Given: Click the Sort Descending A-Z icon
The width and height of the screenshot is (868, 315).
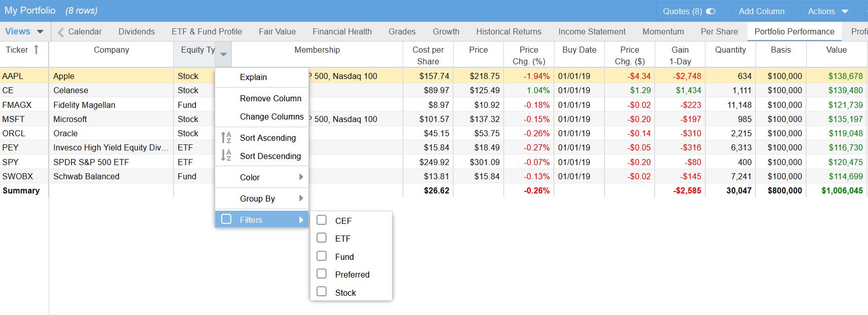Looking at the screenshot, I should 226,155.
